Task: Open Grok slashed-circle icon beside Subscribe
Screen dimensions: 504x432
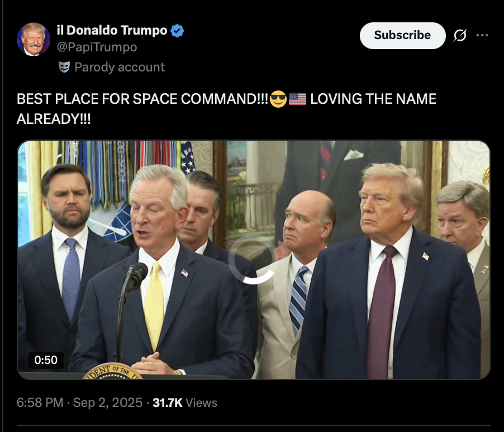Action: tap(460, 35)
